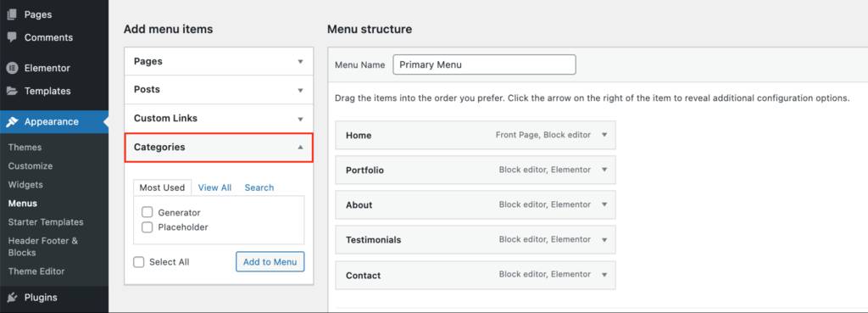Click the Elementor logo icon
Image resolution: width=868 pixels, height=313 pixels.
[x=12, y=68]
